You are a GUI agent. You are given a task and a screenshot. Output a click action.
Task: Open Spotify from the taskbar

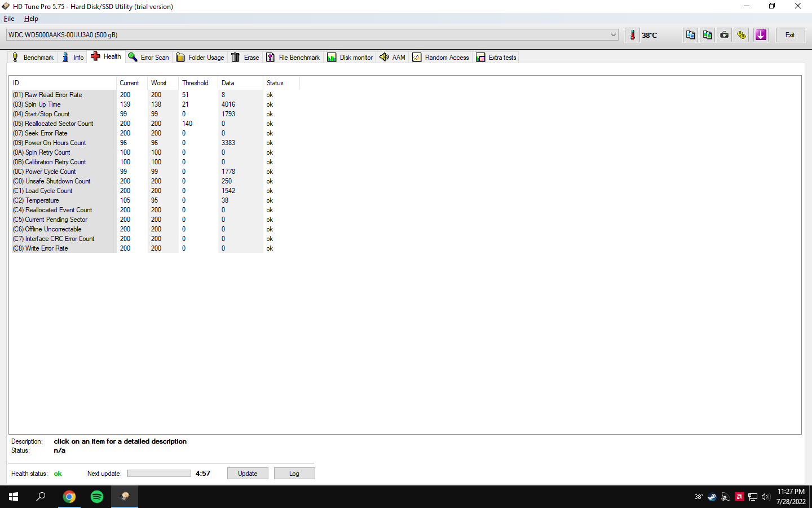(x=97, y=497)
